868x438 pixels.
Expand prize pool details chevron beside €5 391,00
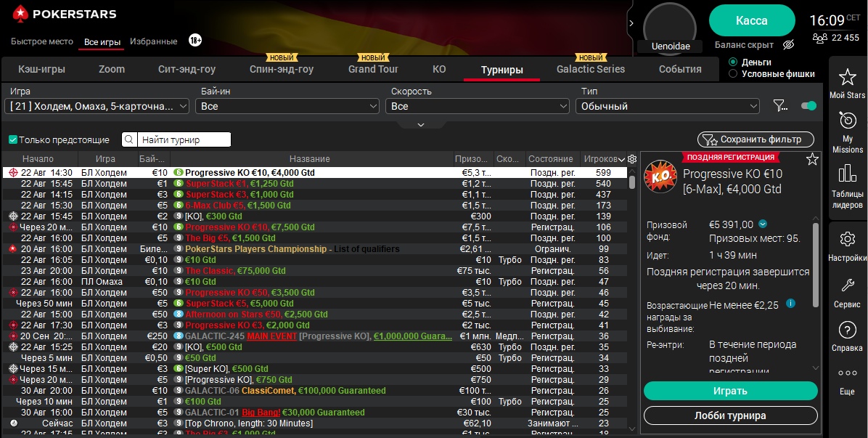pos(763,224)
